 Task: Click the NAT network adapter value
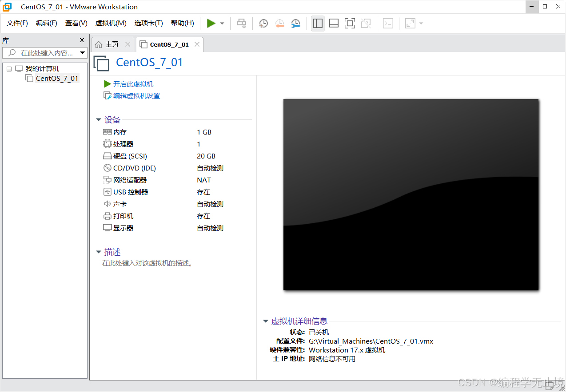204,180
